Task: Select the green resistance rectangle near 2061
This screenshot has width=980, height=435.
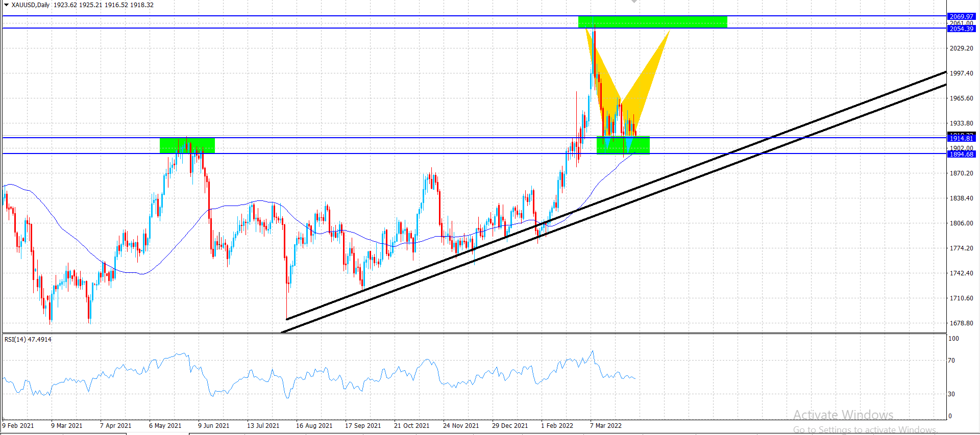Action: point(653,22)
